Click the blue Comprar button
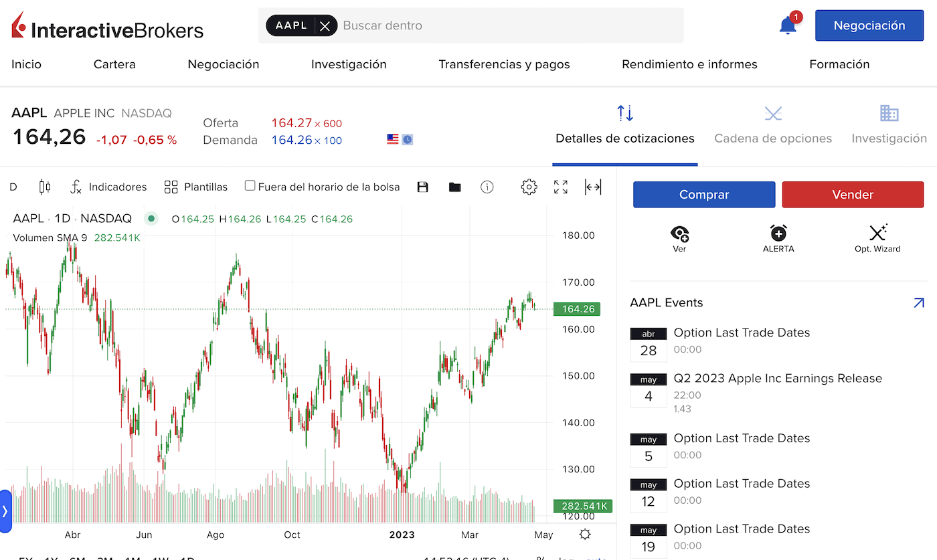 click(704, 195)
